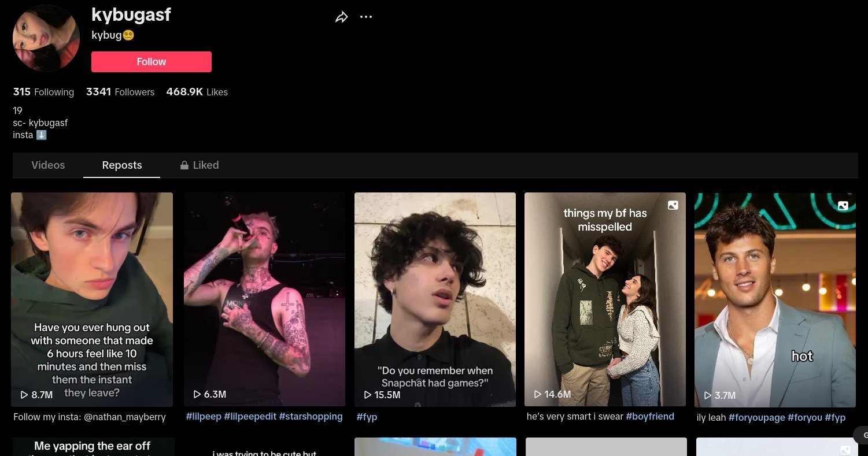Viewport: 868px width, 456px height.
Task: Click the 468.9K Likes count
Action: [x=197, y=92]
